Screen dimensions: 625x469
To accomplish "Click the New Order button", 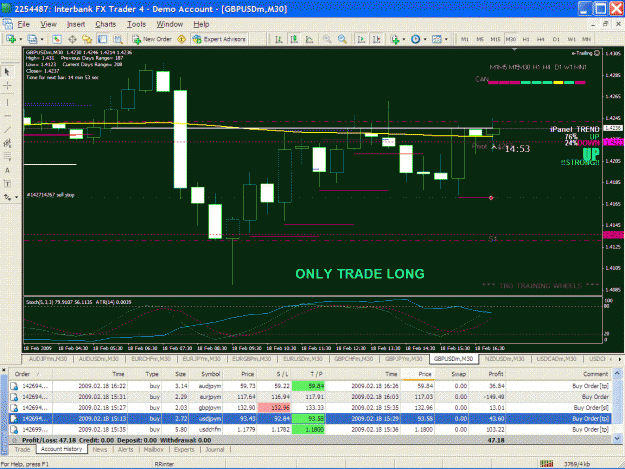I will click(152, 39).
